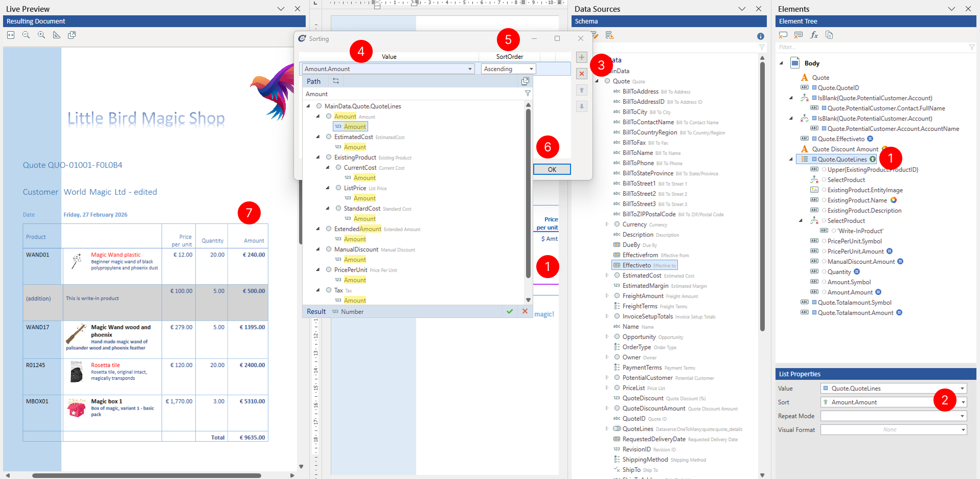Click the schema import icon in Data Sources

[x=609, y=35]
